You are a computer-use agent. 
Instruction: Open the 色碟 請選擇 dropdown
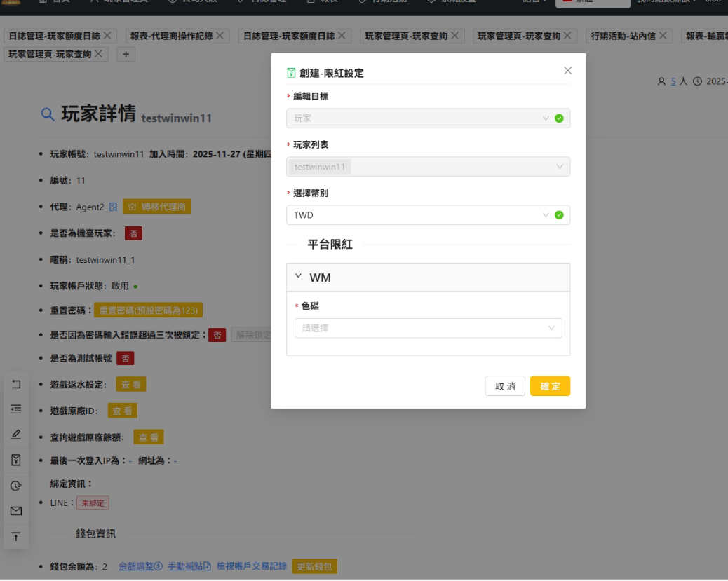428,328
